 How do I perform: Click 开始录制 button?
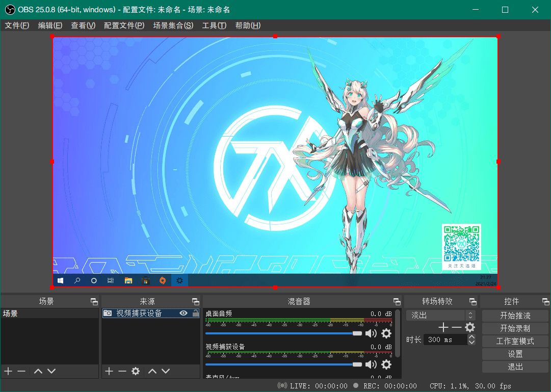coord(515,328)
